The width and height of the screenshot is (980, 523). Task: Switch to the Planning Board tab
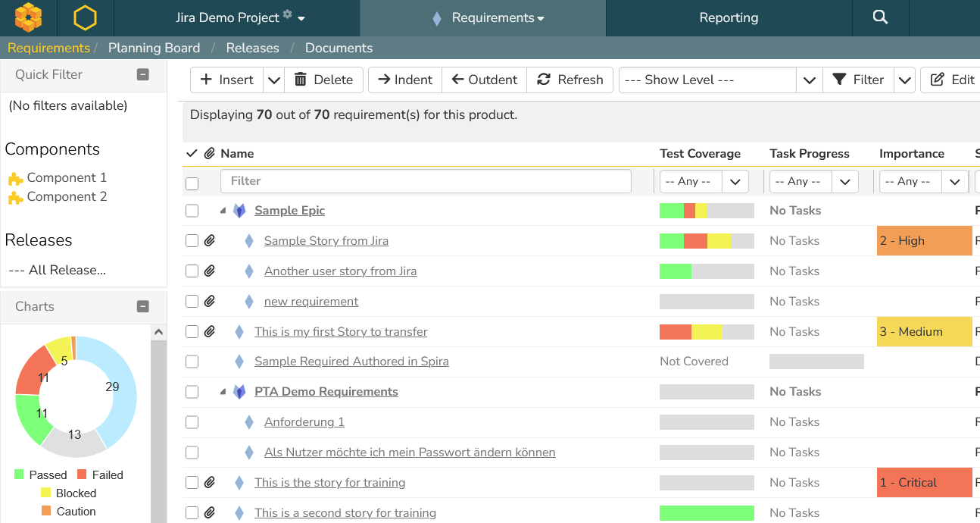click(154, 48)
